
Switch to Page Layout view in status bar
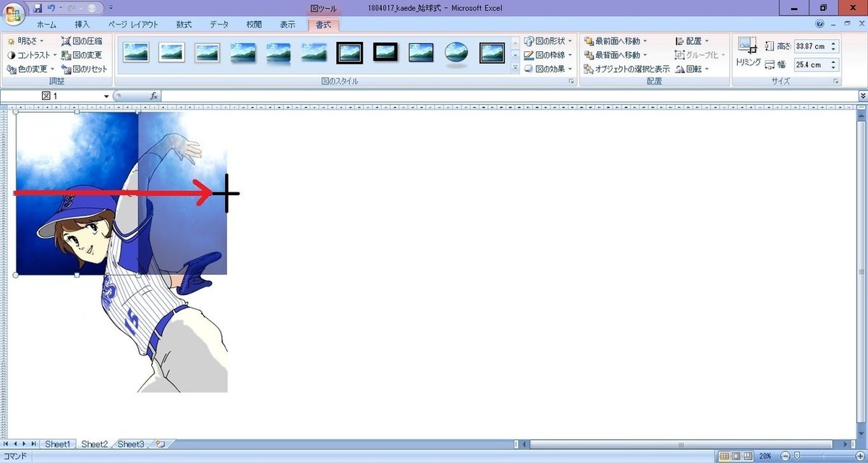click(736, 456)
